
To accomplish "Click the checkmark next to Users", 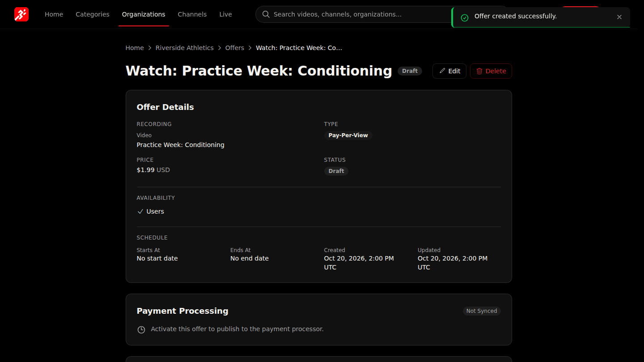I will [140, 211].
